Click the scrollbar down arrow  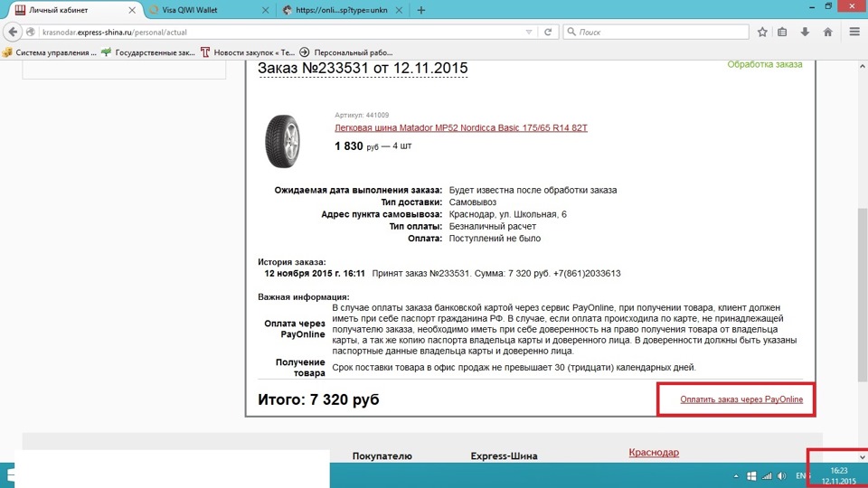coord(862,457)
